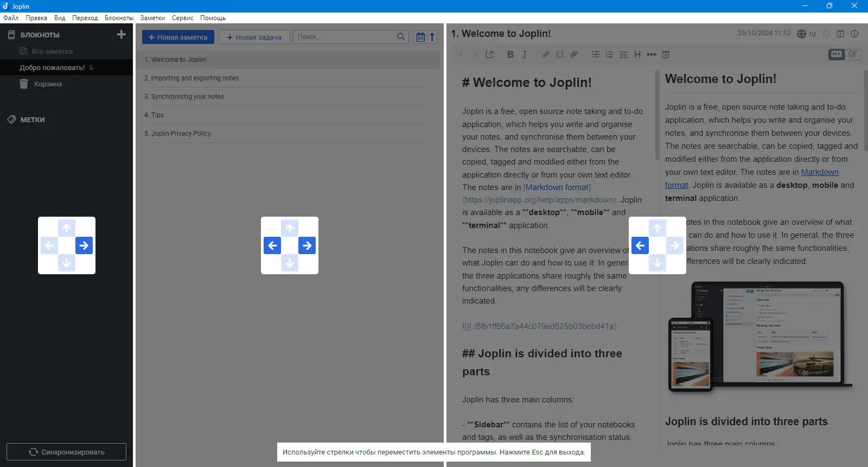Screen dimensions: 868x467
Task: Move the editor panel left with its arrow
Action: pyautogui.click(x=640, y=245)
